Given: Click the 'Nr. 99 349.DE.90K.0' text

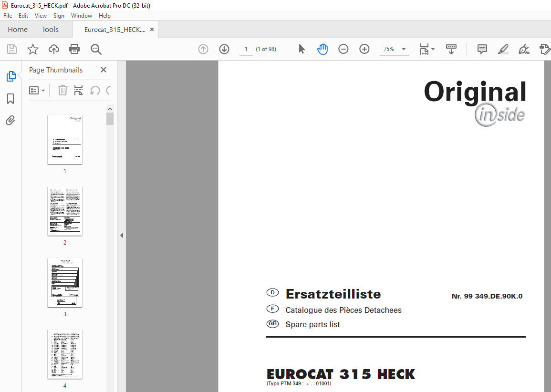Looking at the screenshot, I should point(487,296).
